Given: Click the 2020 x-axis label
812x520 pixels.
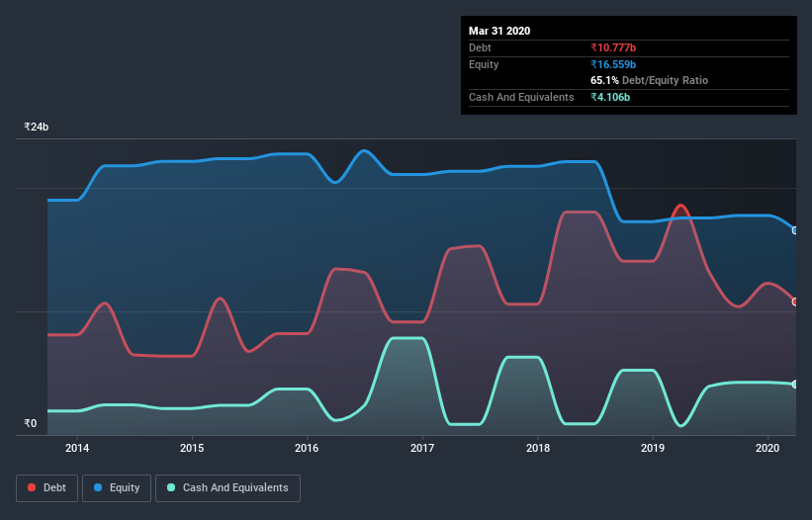Looking at the screenshot, I should click(767, 448).
